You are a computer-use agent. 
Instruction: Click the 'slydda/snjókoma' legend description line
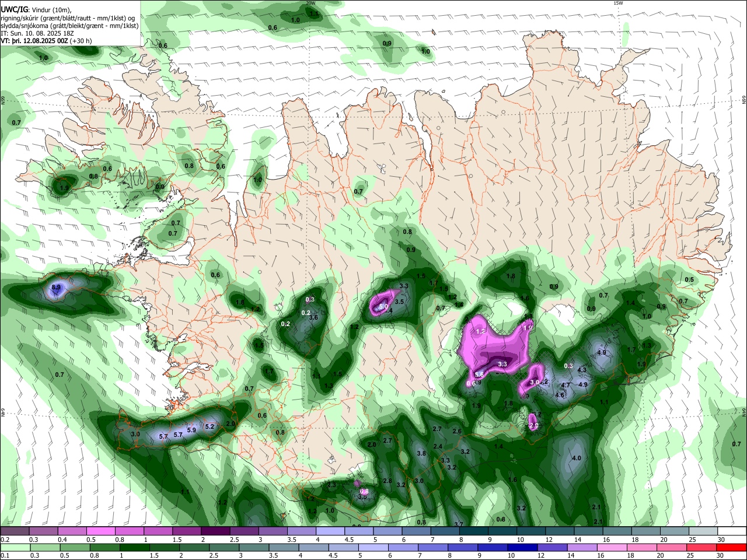pyautogui.click(x=69, y=26)
